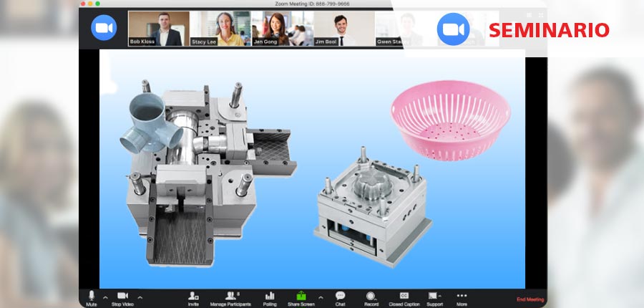Expand share options arrow beside Share Screen
This screenshot has width=644, height=308.
pyautogui.click(x=320, y=297)
